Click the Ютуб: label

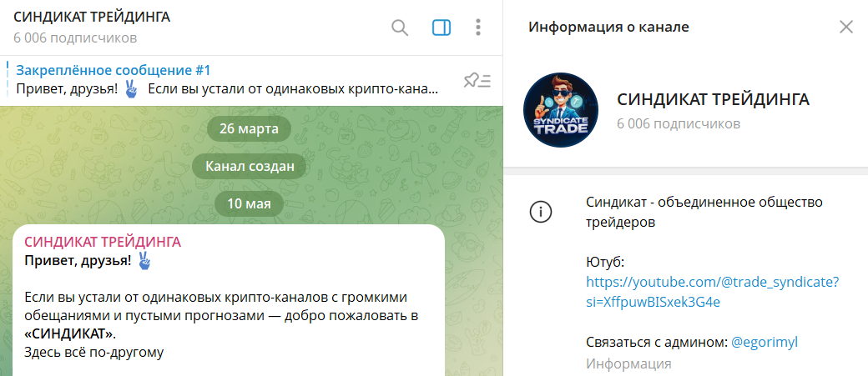pyautogui.click(x=605, y=262)
